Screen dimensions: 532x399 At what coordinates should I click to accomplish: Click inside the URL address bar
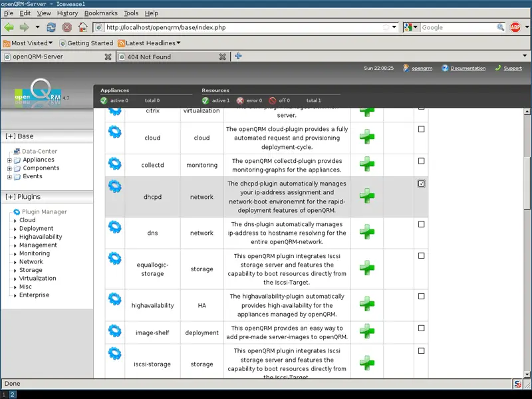(239, 27)
